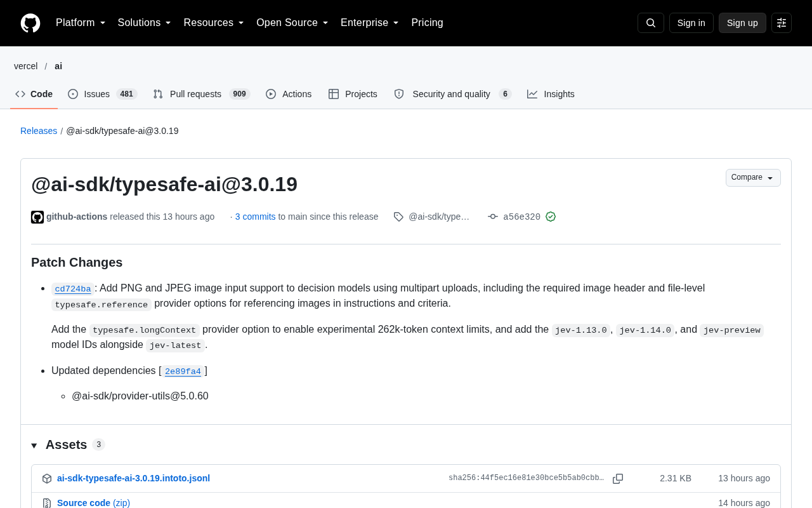Expand the Open Source menu
The height and width of the screenshot is (508, 812).
(x=292, y=23)
